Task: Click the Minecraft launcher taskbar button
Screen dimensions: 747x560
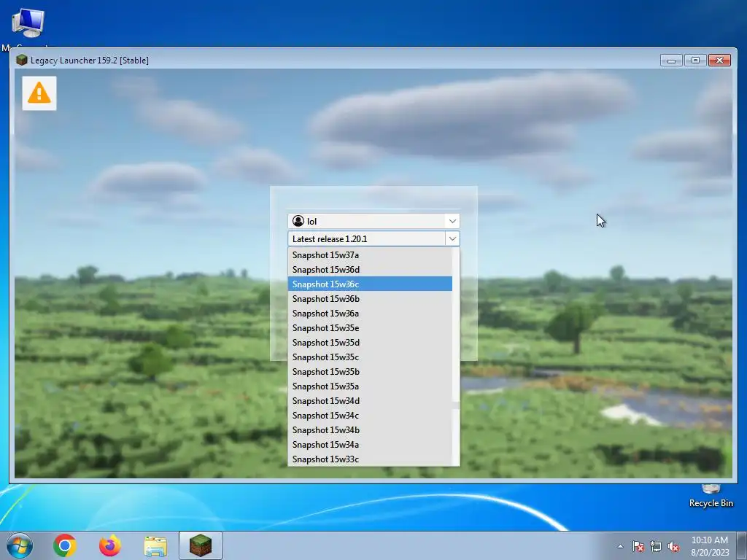Action: 201,545
